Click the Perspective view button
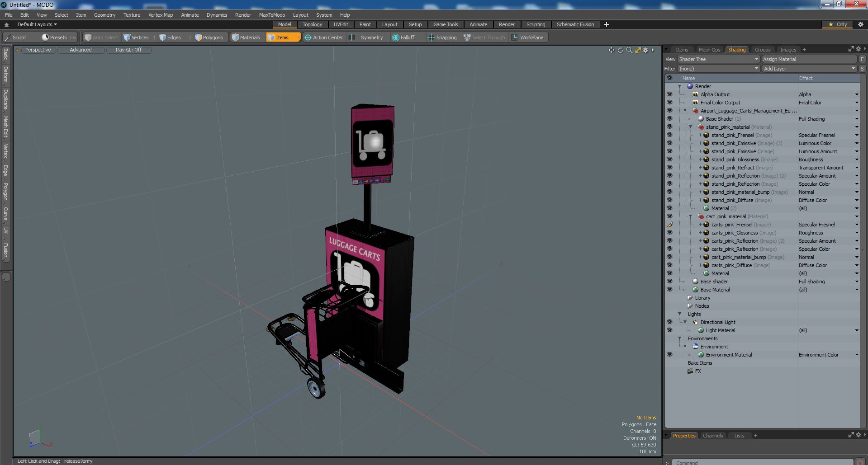868x465 pixels. pyautogui.click(x=38, y=50)
